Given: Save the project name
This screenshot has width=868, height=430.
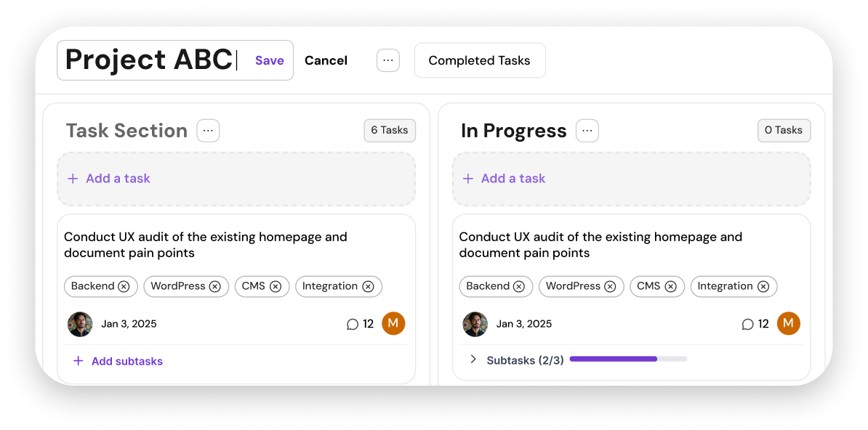Looking at the screenshot, I should click(x=270, y=60).
